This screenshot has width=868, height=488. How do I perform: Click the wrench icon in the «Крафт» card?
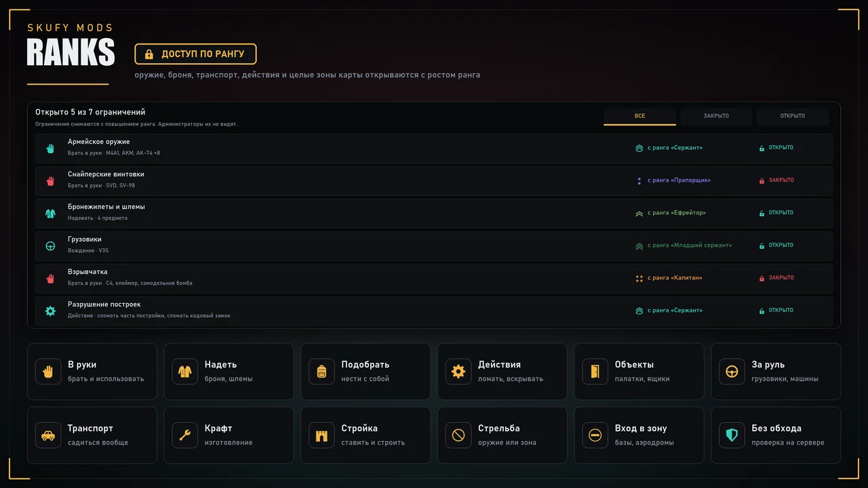pos(185,435)
